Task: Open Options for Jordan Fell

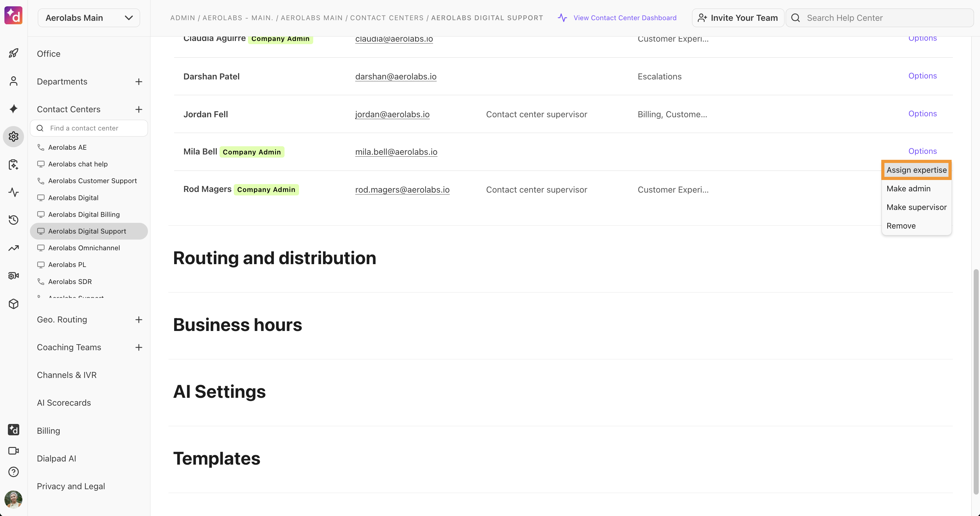Action: click(x=922, y=113)
